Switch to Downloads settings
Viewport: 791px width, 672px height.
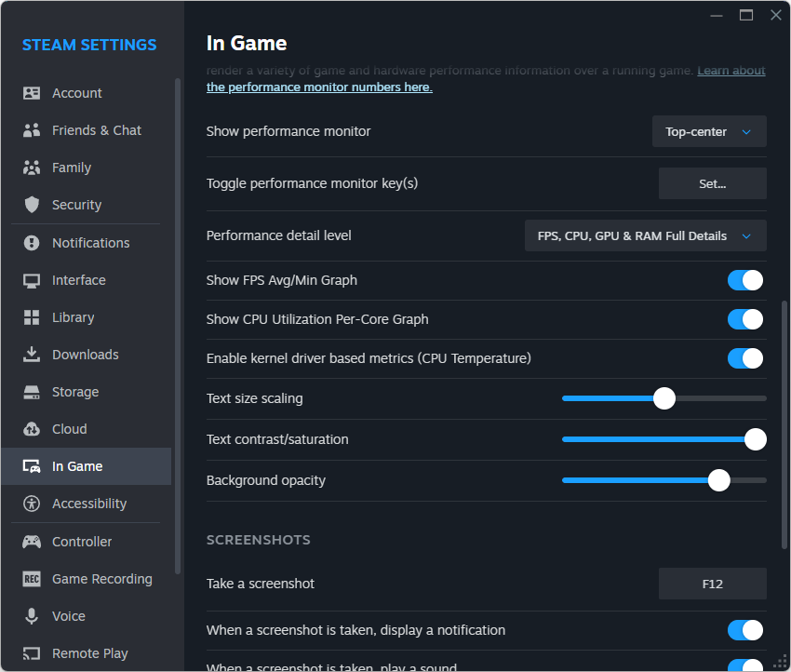coord(87,355)
